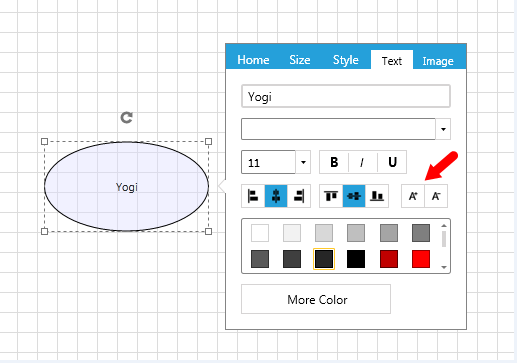Pick the pure black color swatch

tap(356, 259)
